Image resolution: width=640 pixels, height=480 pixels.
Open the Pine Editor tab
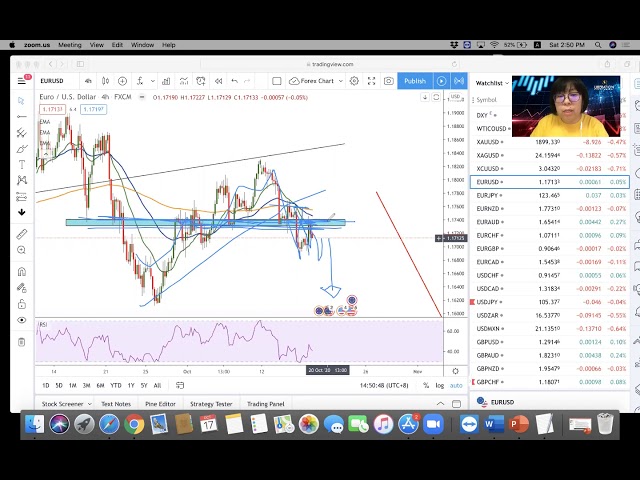pos(160,404)
